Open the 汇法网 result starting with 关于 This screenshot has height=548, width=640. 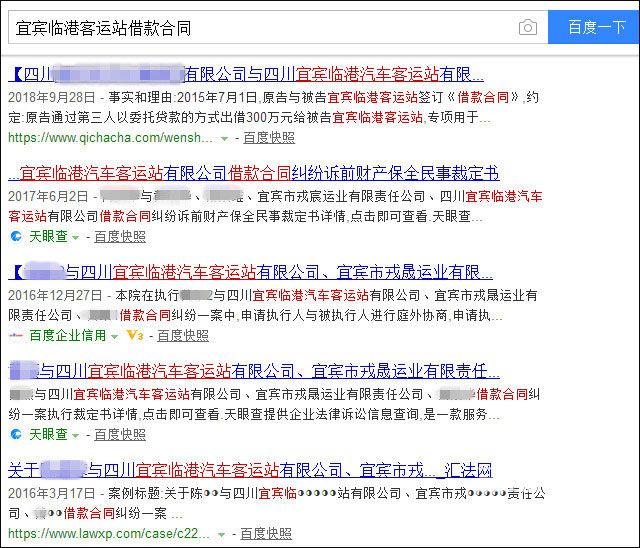point(250,470)
